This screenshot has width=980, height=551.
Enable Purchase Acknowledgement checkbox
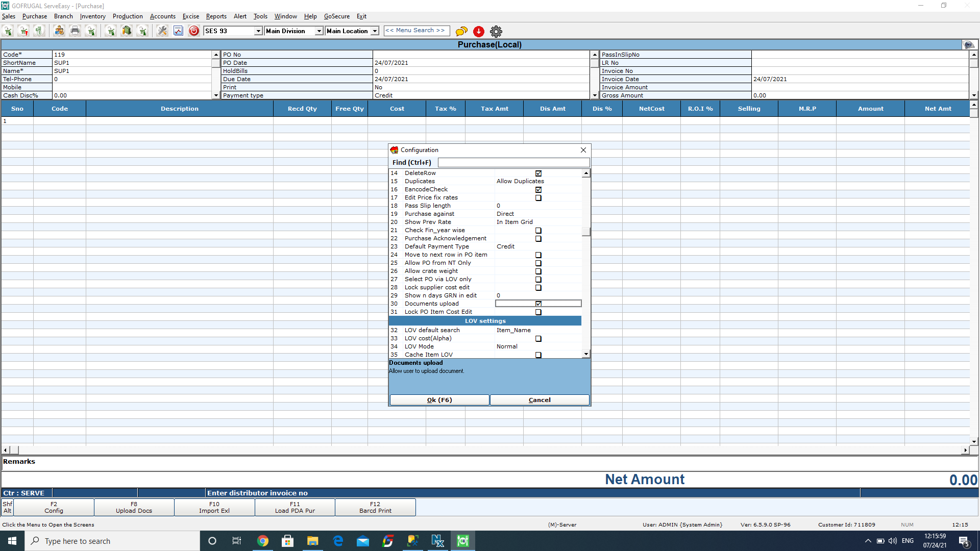click(x=538, y=239)
